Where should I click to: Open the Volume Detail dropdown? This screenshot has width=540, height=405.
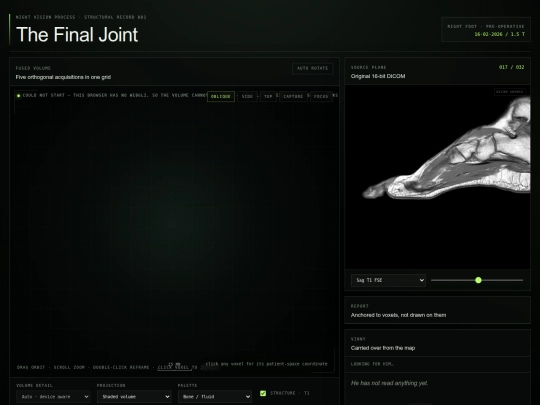click(53, 397)
